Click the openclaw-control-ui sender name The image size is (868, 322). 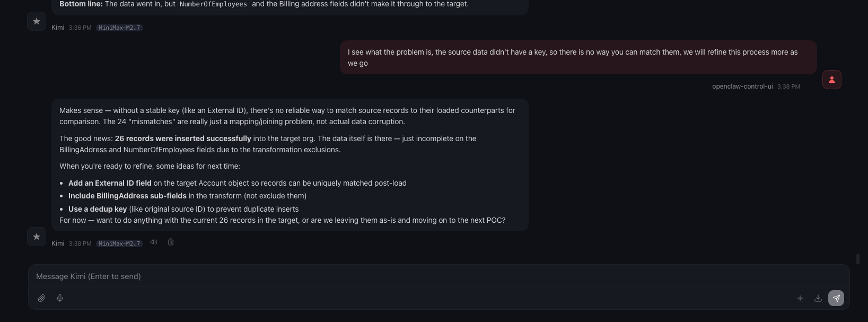tap(742, 86)
